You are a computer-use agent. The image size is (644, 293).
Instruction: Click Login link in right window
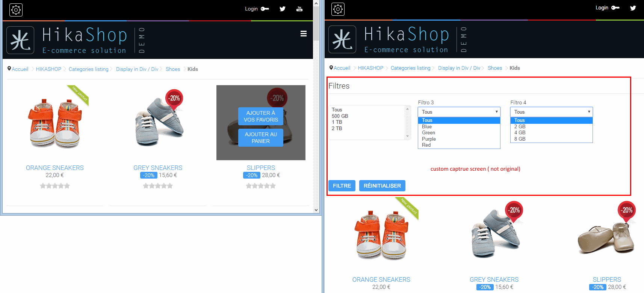602,8
